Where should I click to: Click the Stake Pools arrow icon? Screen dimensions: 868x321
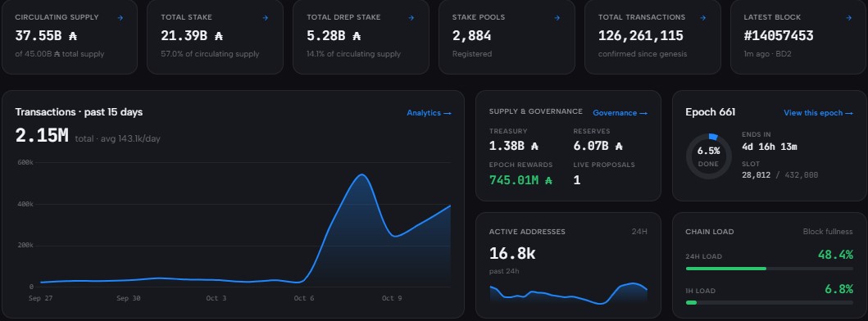tap(557, 18)
